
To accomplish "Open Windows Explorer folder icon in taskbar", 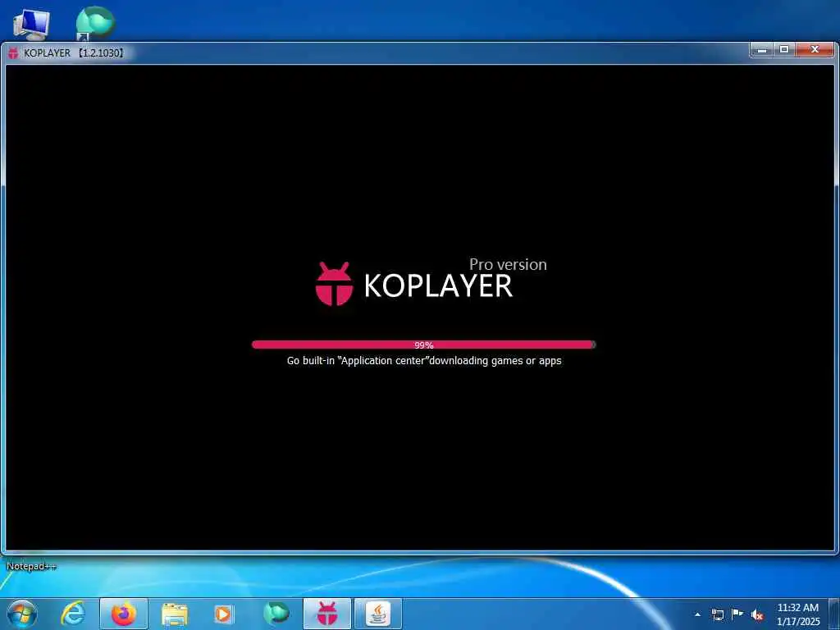I will pos(175,614).
